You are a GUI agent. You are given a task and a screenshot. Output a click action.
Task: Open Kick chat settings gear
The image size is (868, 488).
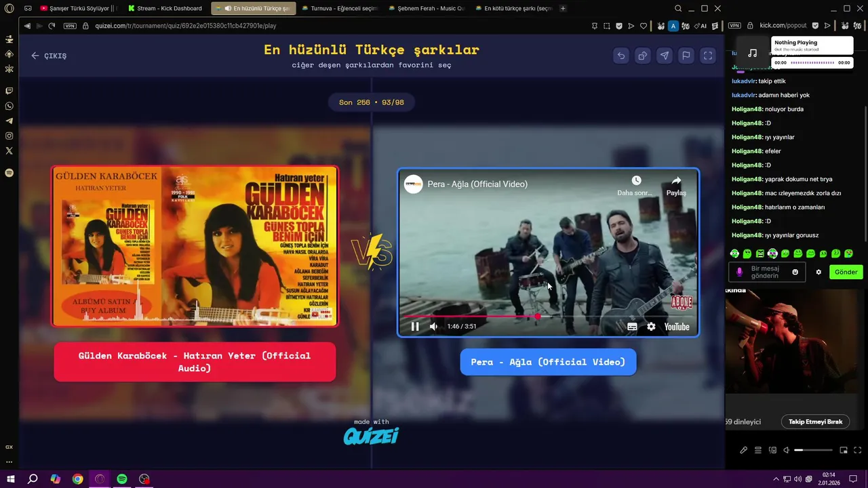(818, 272)
